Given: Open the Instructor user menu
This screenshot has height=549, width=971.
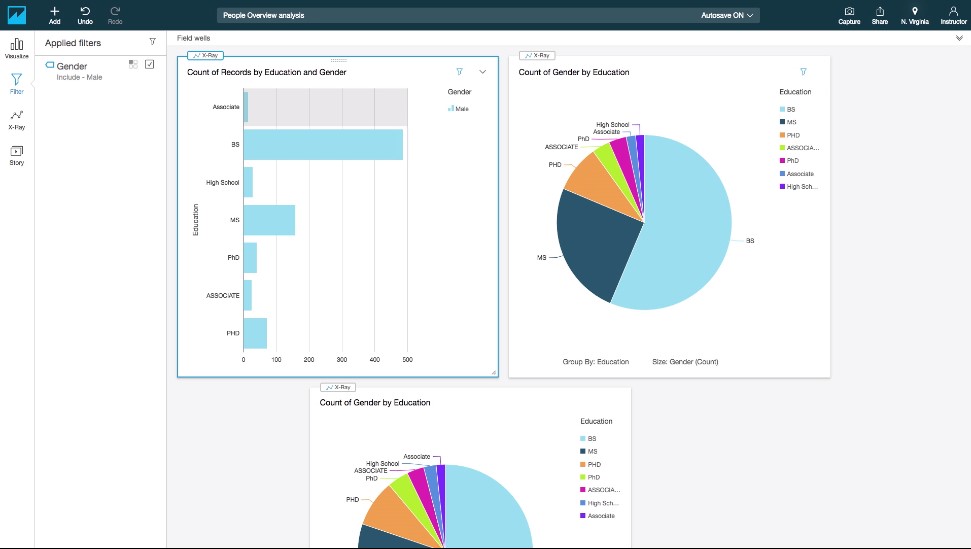Looking at the screenshot, I should point(953,15).
